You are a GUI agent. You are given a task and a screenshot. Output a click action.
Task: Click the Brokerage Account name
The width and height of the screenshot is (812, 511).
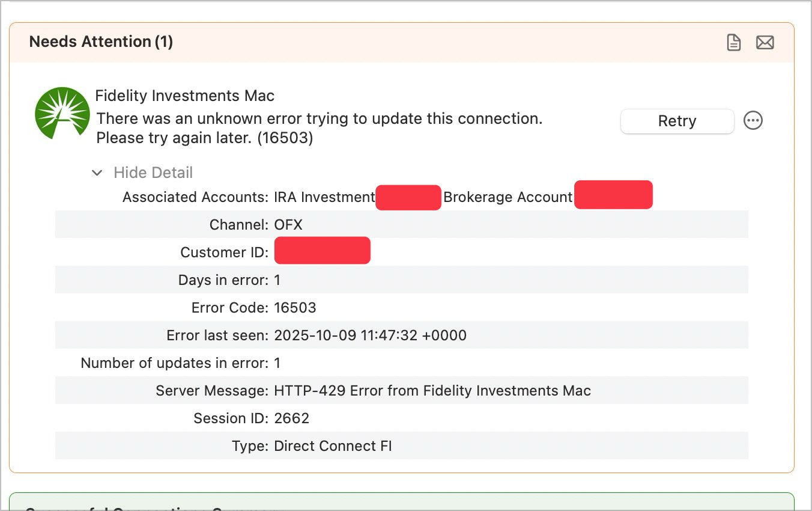coord(508,197)
